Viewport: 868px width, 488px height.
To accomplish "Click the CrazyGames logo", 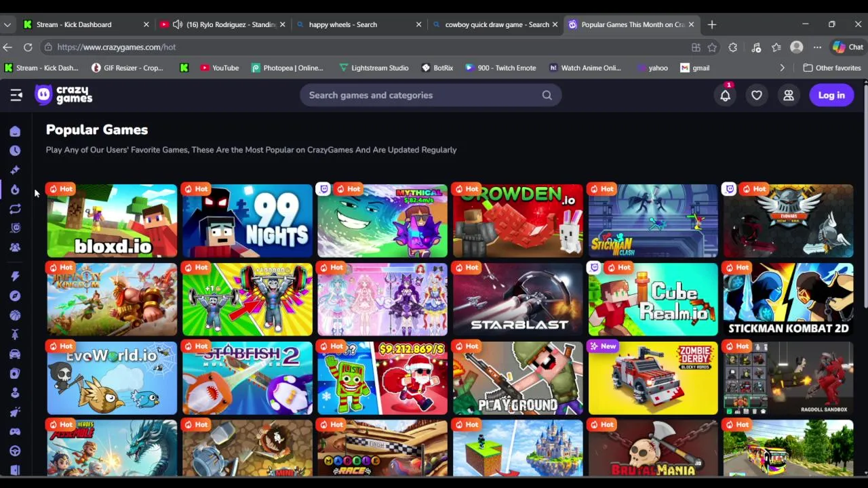I will (x=64, y=95).
